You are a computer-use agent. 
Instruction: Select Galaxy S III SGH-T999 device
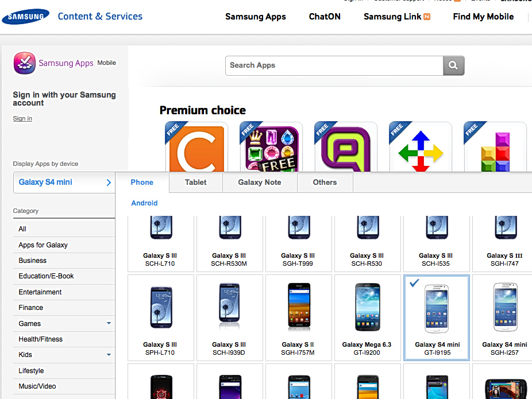coord(298,244)
